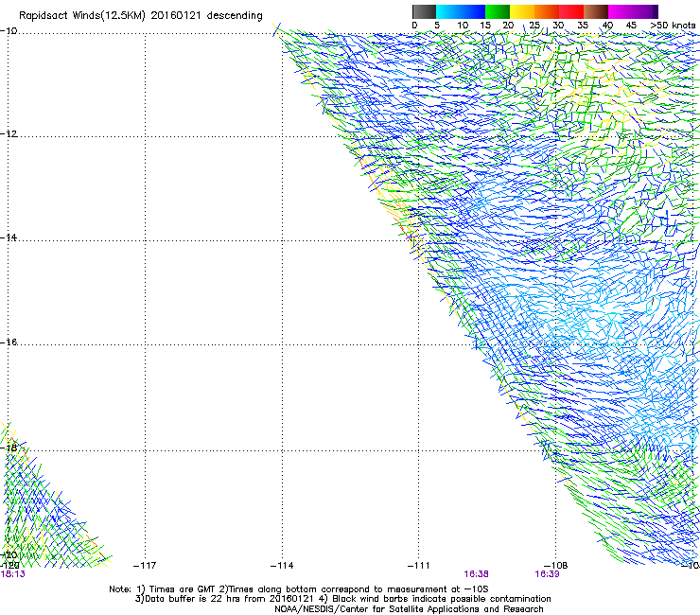This screenshot has height=615, width=700.
Task: Select the cyan 5-10 knots legend swatch
Action: [x=448, y=11]
